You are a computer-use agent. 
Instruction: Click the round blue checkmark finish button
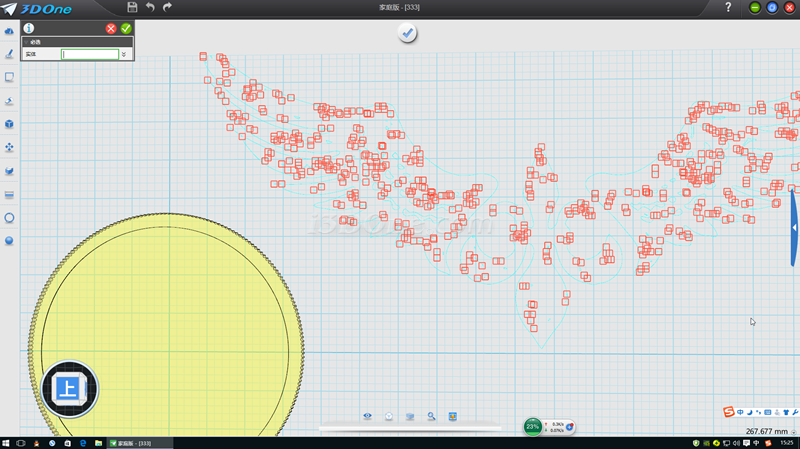(407, 33)
